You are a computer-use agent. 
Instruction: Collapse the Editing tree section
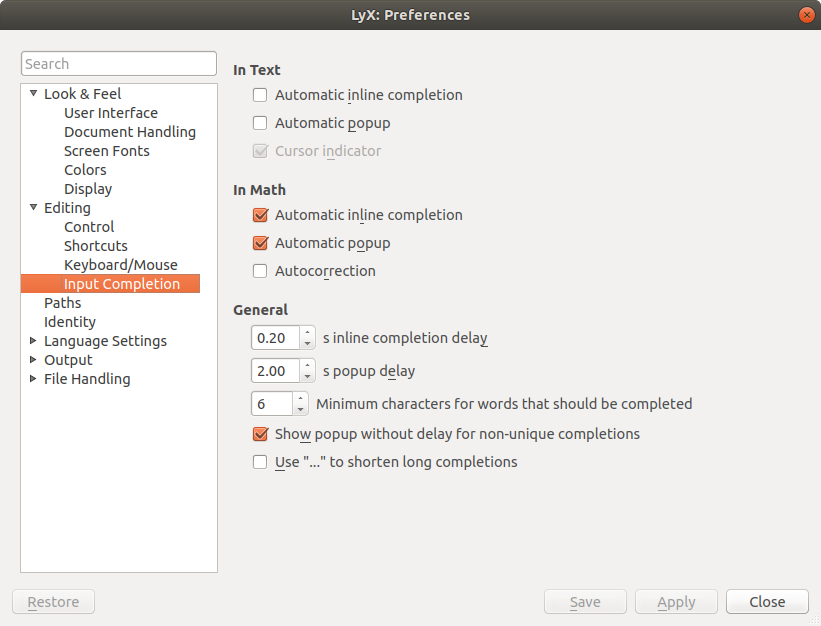click(33, 208)
